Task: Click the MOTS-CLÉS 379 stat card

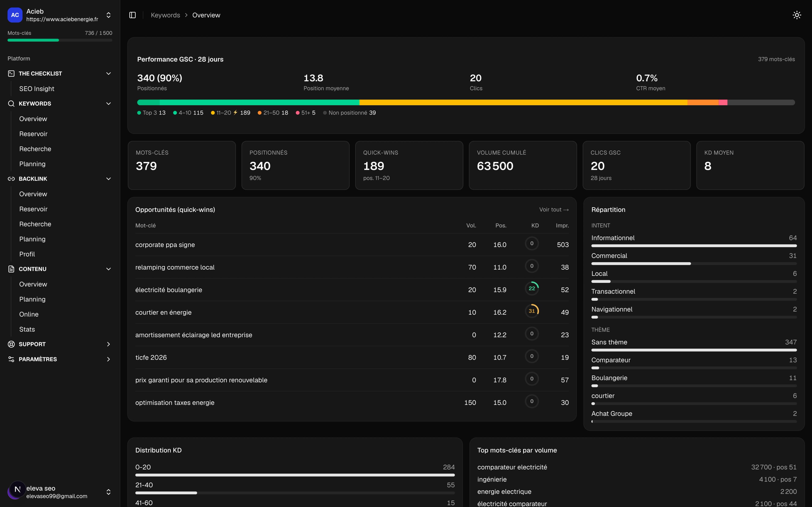Action: click(x=182, y=165)
